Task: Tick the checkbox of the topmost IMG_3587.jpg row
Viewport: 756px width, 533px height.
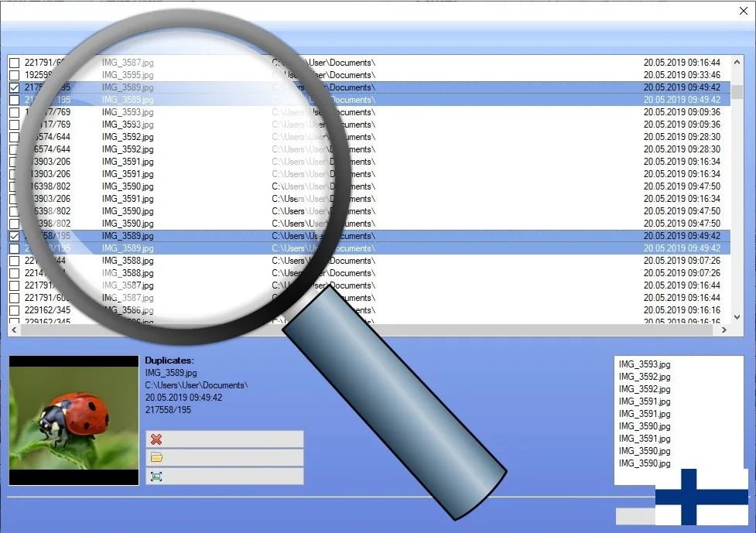Action: pos(15,63)
